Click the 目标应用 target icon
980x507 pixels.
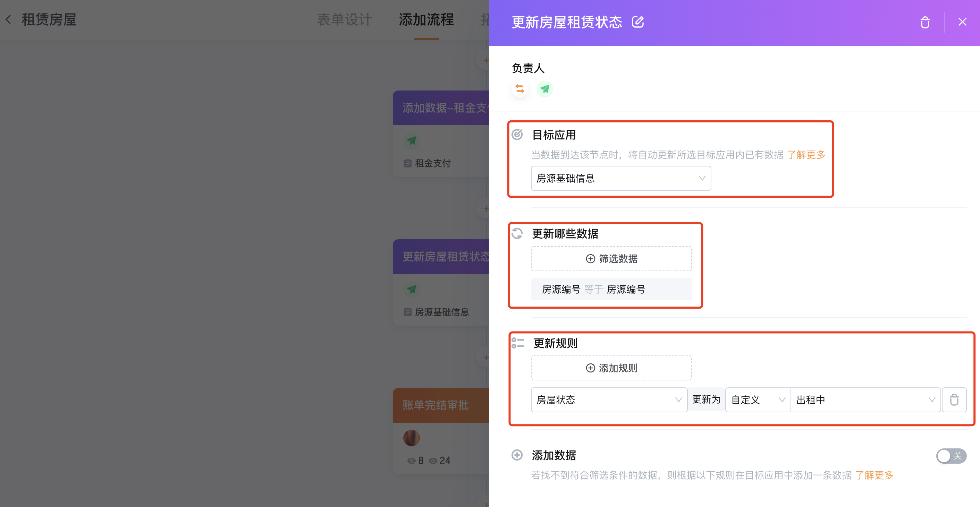(x=517, y=135)
